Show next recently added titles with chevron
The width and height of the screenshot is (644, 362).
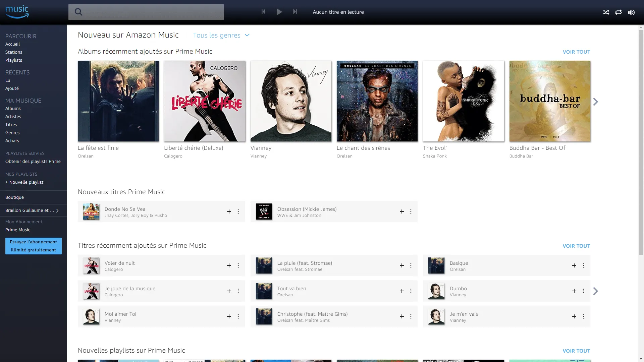(595, 291)
